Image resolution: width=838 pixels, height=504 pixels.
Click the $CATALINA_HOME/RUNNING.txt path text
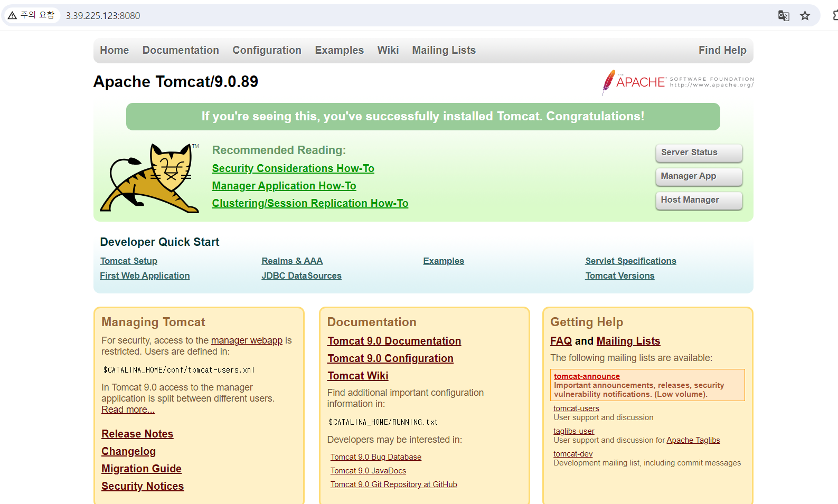coord(383,422)
